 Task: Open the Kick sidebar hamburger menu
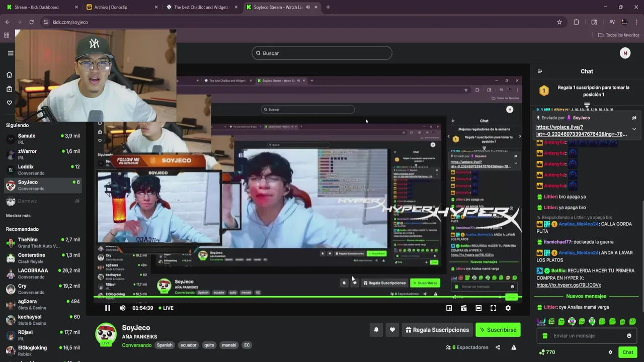[x=10, y=53]
